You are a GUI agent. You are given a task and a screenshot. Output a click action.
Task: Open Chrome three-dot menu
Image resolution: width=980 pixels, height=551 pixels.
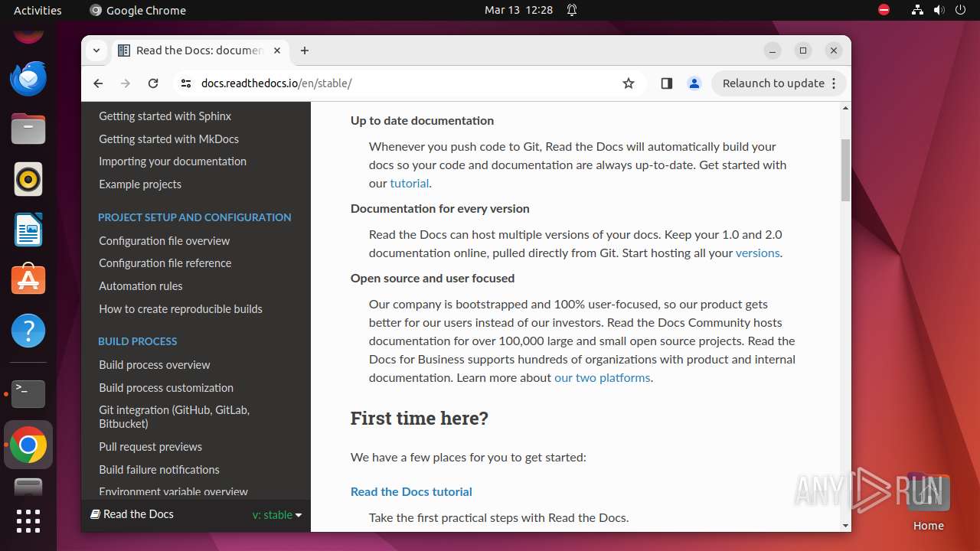835,83
